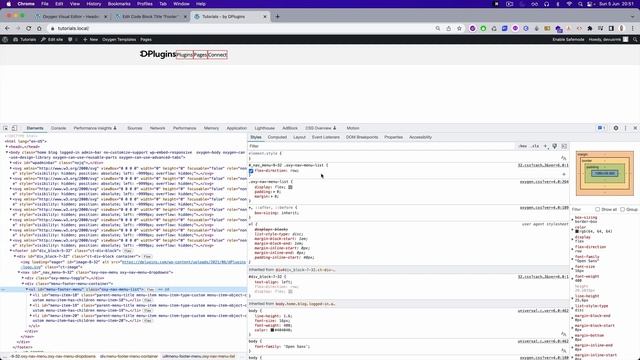640x360 pixels.
Task: Open DevTools settings gear
Action: pos(616,128)
